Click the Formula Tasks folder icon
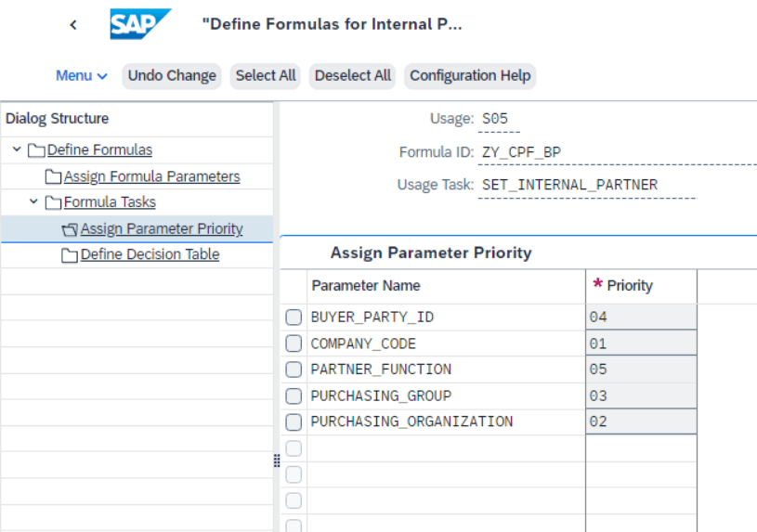This screenshot has width=757, height=532. click(53, 202)
